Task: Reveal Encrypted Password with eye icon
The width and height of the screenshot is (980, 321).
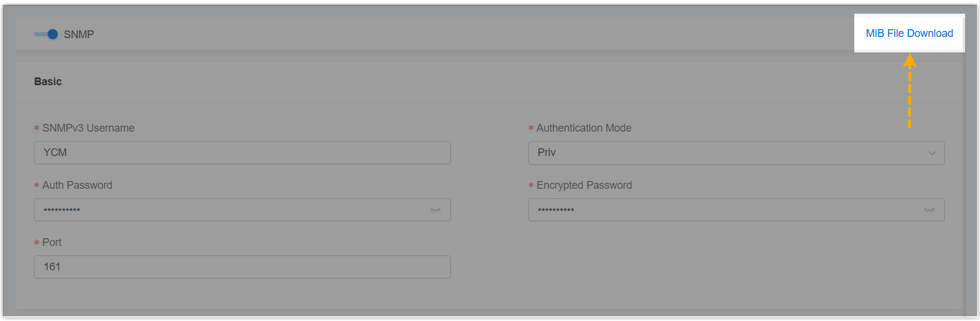Action: pos(929,210)
